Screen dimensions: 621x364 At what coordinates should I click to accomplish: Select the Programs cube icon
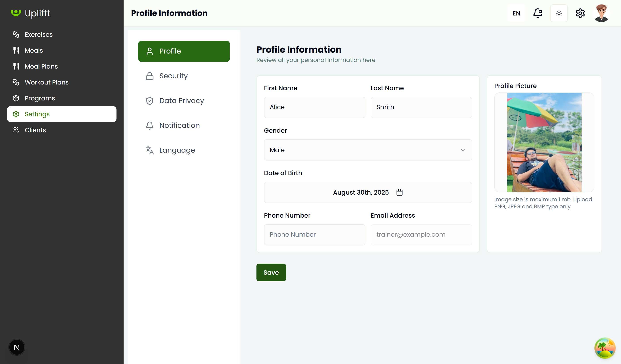pos(16,98)
